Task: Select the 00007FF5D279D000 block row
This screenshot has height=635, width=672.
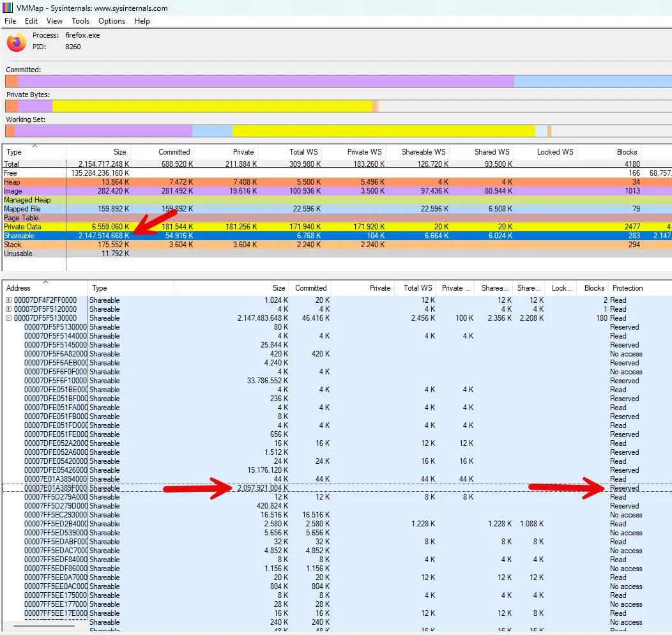Action: [x=337, y=506]
